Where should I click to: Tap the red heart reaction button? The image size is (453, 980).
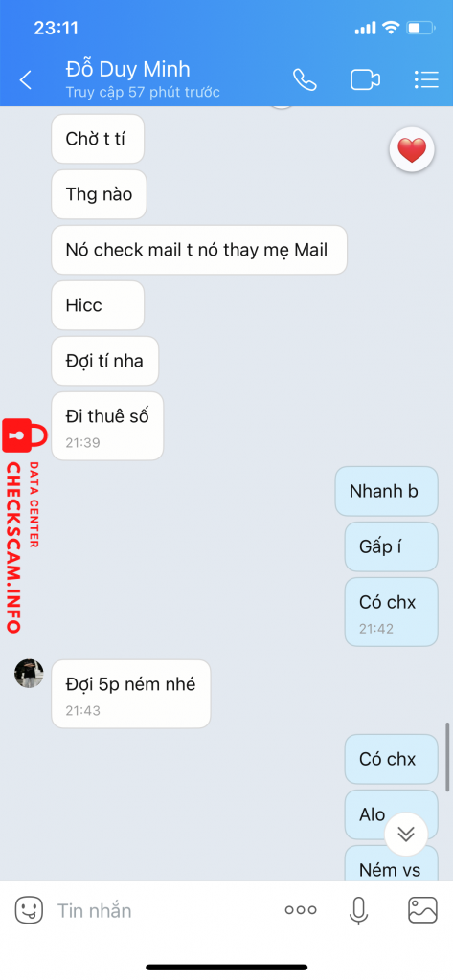(x=412, y=149)
